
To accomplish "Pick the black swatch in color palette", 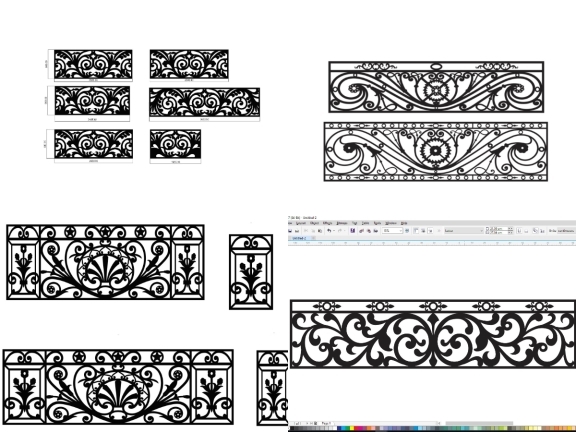I will (292, 428).
